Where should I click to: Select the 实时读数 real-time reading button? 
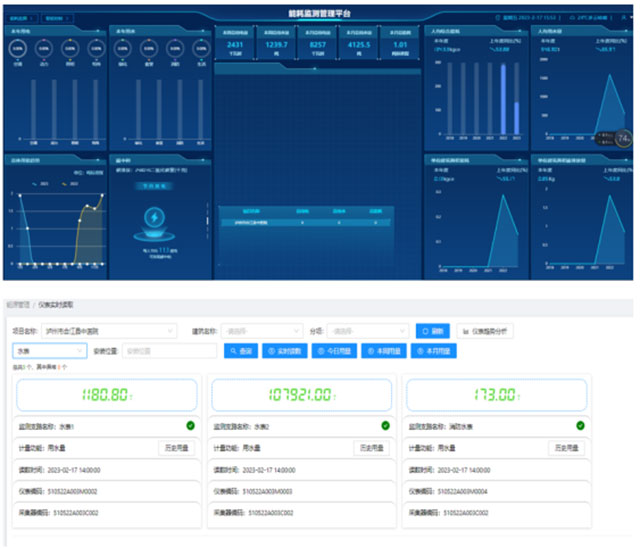pyautogui.click(x=285, y=351)
